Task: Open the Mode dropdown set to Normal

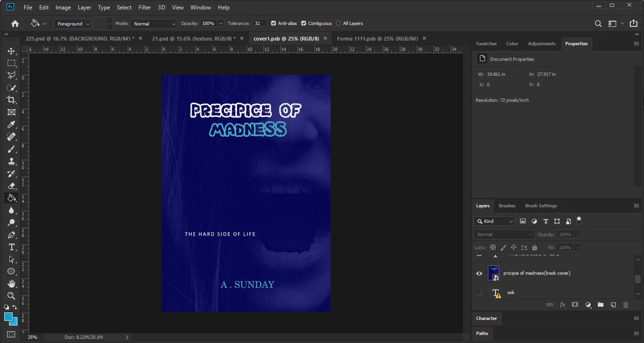Action: 153,24
